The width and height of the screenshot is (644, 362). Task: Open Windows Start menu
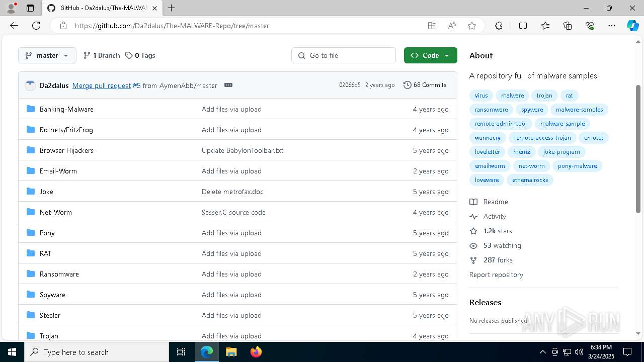(x=12, y=352)
